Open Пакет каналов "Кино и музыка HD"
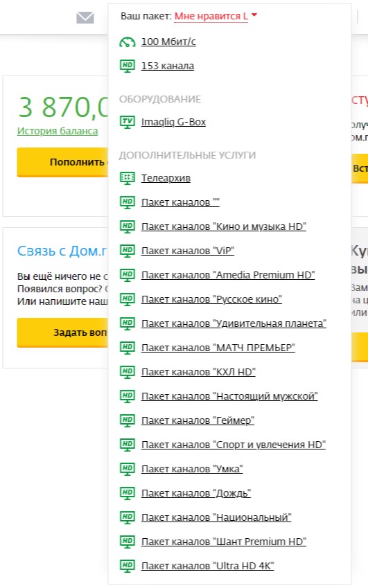This screenshot has height=588, width=368. coord(224,226)
